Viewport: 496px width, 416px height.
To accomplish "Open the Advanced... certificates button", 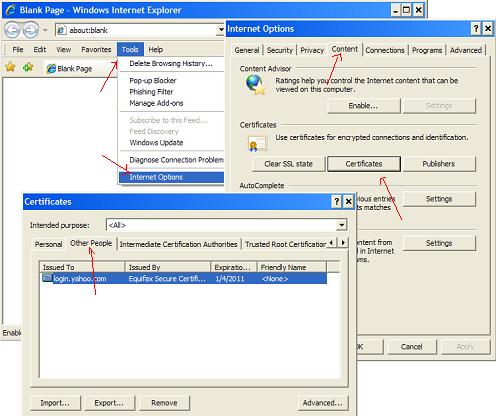I will click(323, 403).
